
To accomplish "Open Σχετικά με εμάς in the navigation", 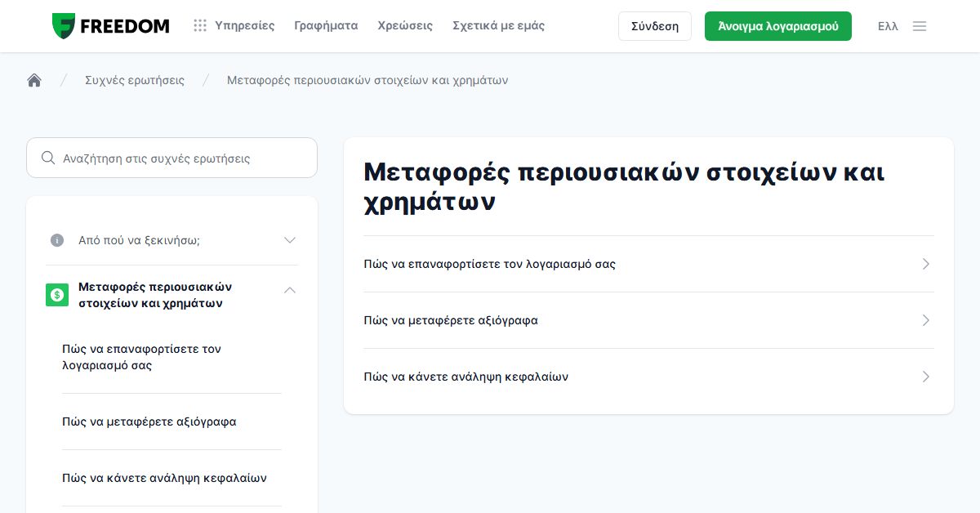I will coord(498,26).
